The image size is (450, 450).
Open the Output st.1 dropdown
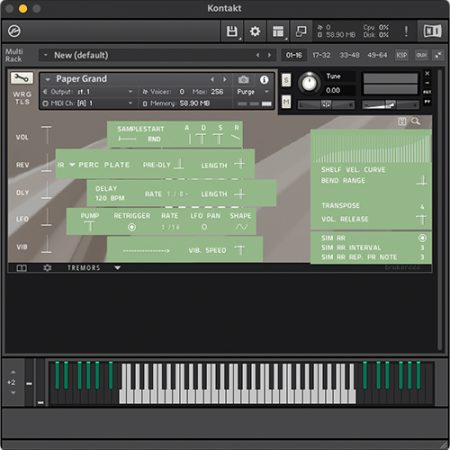coord(89,92)
